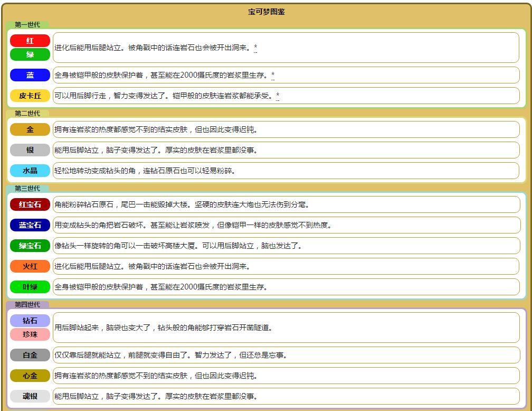
Task: Open the 水晶 version label
Action: pos(30,171)
